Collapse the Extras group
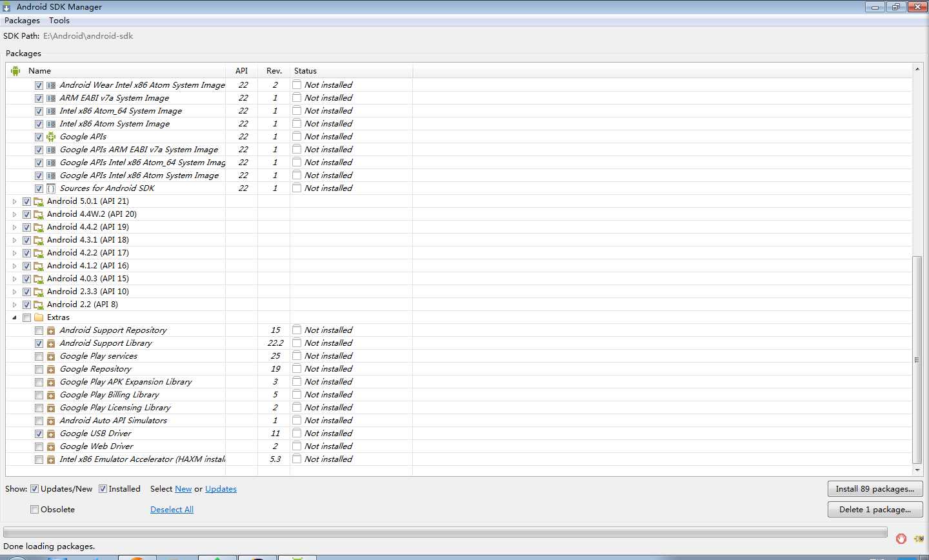This screenshot has height=560, width=929. [x=14, y=317]
